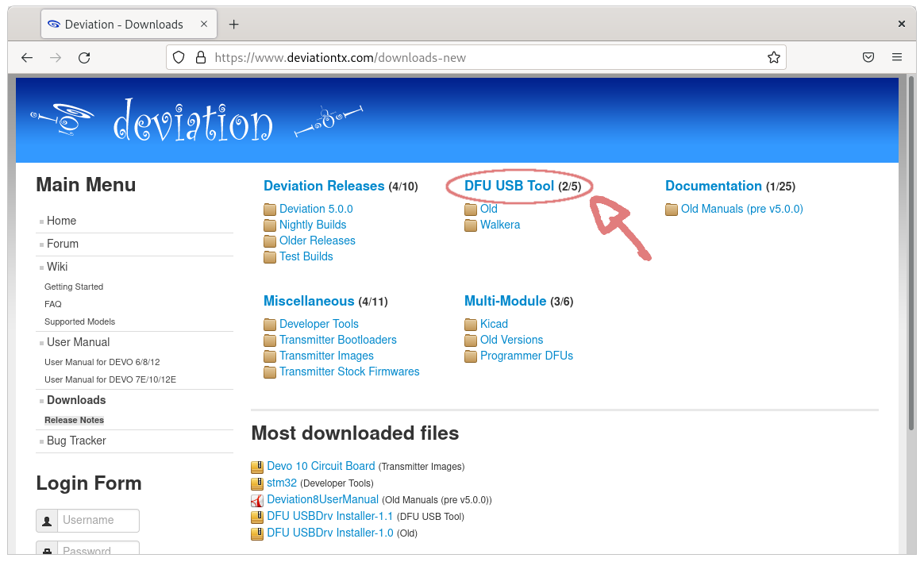This screenshot has height=562, width=924.
Task: Open the Deviation 5.0.0 folder link
Action: point(316,209)
